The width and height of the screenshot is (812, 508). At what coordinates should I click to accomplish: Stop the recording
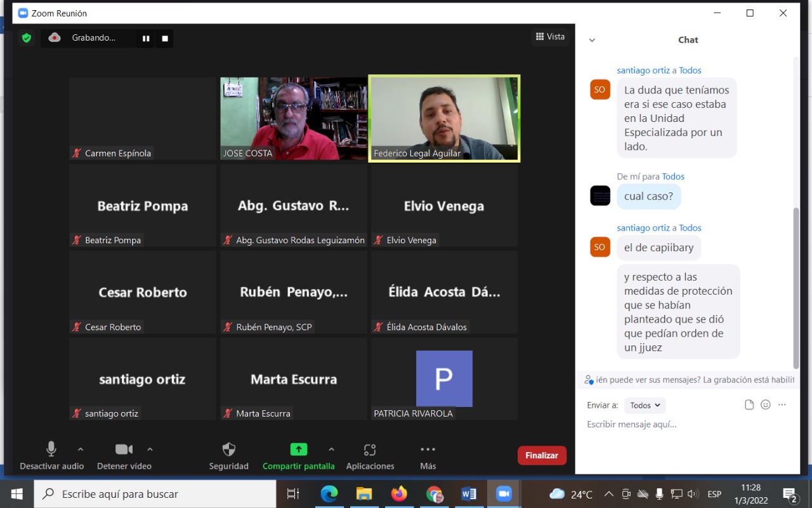pos(165,39)
